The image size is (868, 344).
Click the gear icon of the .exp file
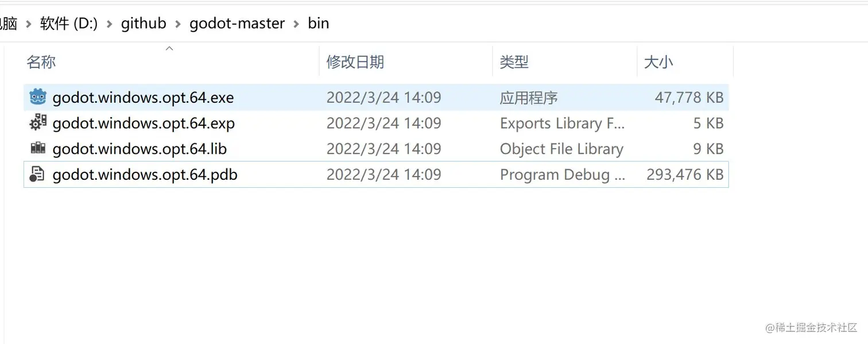point(37,123)
